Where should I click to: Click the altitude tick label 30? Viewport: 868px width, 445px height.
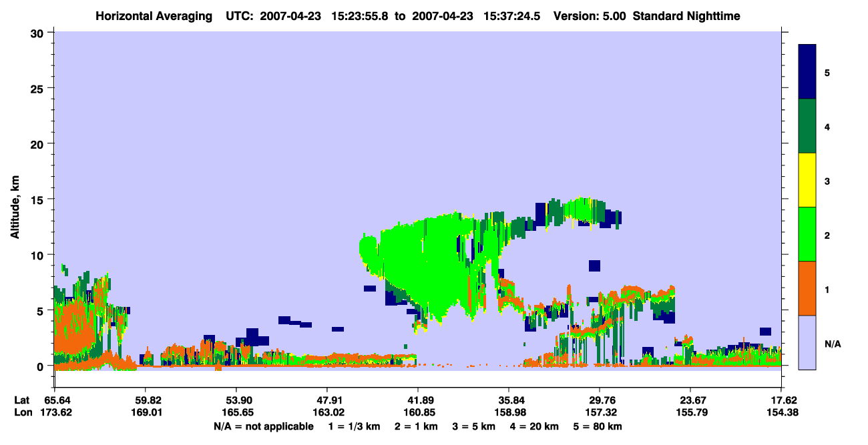tap(38, 32)
